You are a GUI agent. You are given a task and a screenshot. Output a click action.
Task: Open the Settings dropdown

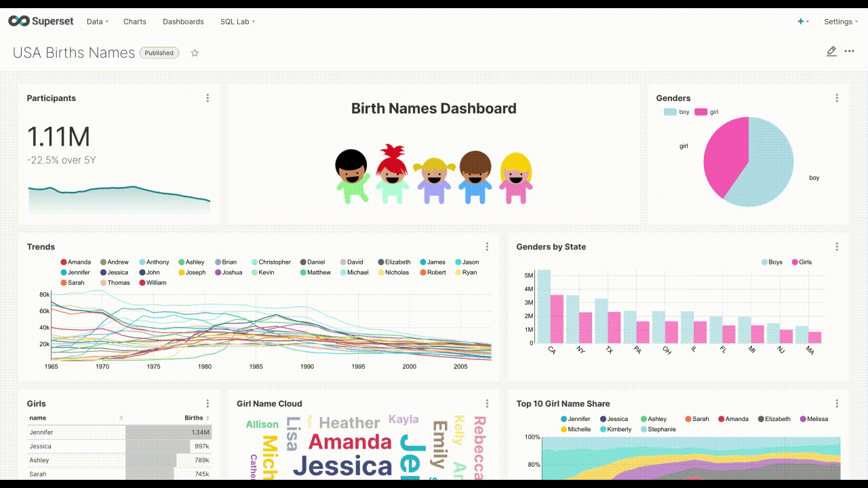(x=841, y=22)
